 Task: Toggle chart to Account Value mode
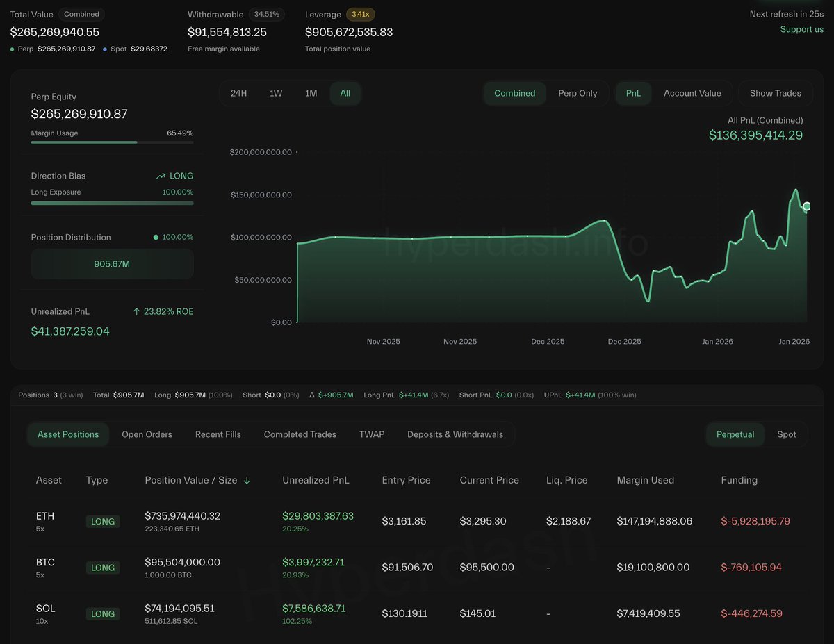[x=693, y=93]
